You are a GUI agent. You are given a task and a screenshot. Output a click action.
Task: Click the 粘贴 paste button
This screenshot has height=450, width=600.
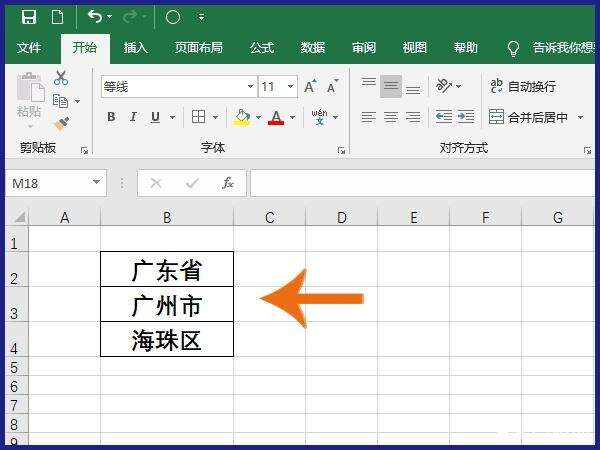(29, 99)
